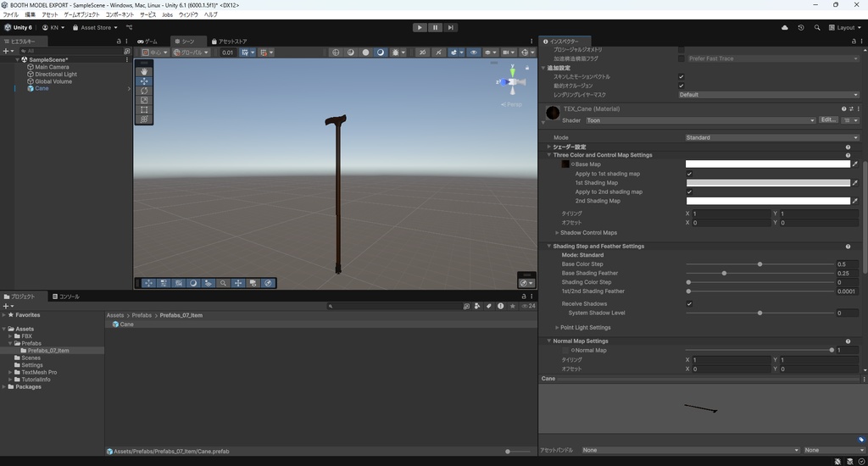
Task: Toggle Apply to 1st shading map checkbox
Action: click(689, 174)
